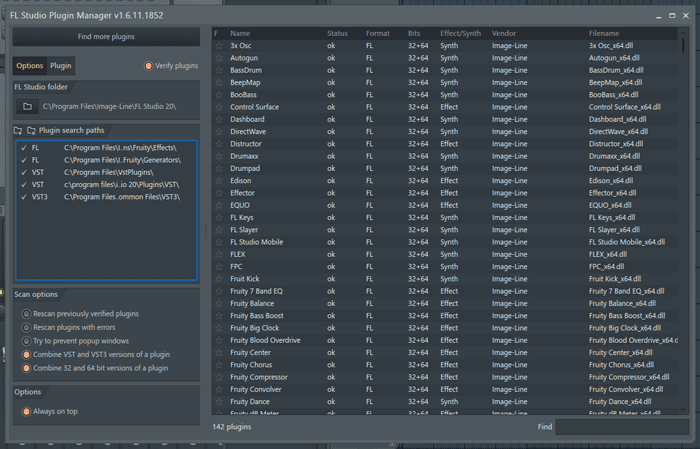Mark BassDrum as favorite with star
Screen dimensions: 700x449
click(219, 70)
